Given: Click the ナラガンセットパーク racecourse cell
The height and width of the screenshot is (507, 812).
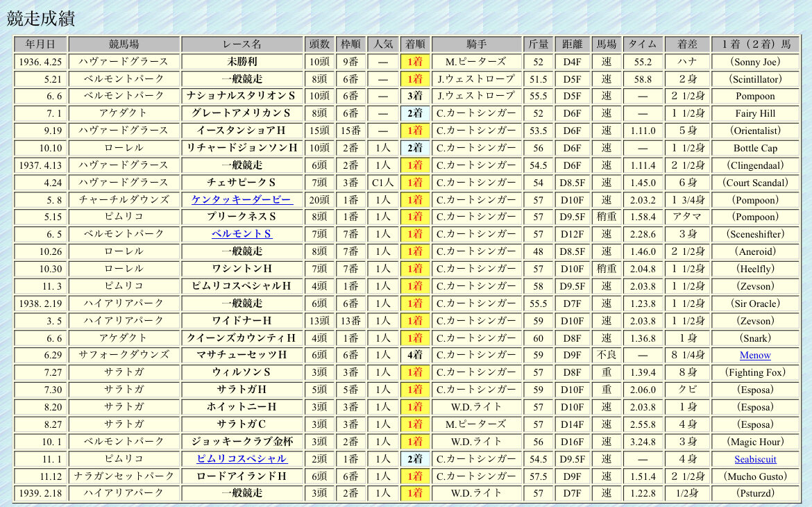Looking at the screenshot, I should click(124, 476).
